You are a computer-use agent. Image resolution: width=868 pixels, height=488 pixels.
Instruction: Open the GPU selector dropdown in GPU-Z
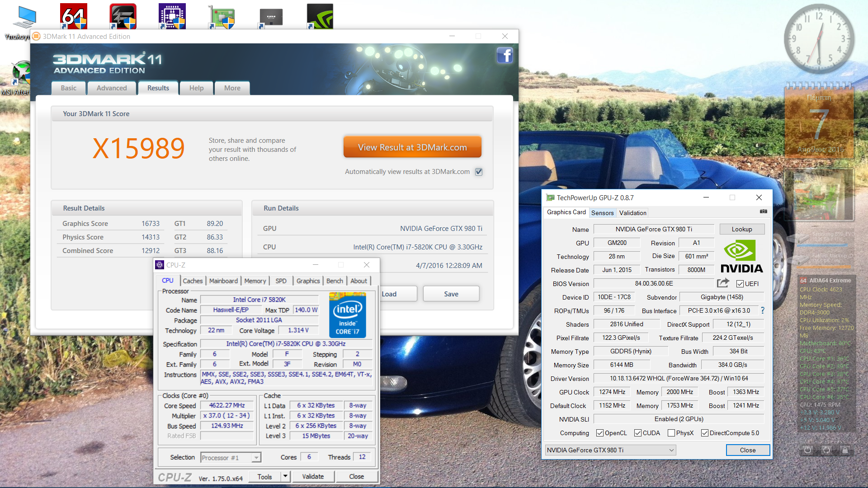[611, 450]
